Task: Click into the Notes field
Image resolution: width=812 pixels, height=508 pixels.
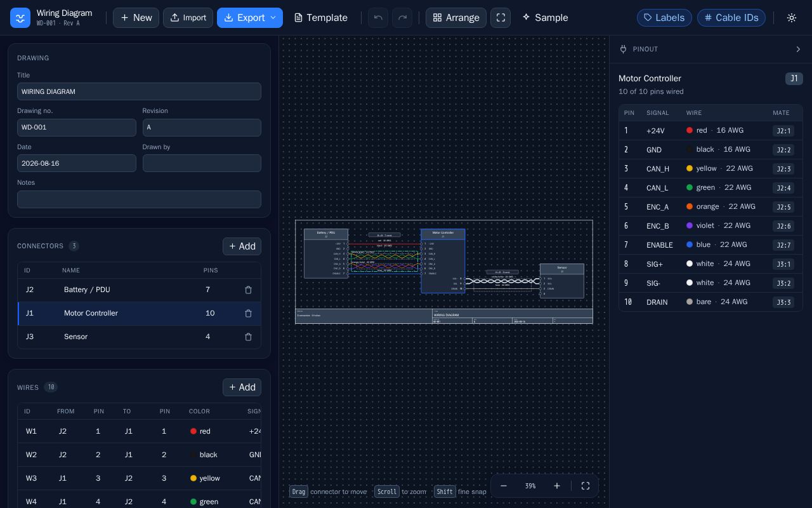Action: pos(139,199)
